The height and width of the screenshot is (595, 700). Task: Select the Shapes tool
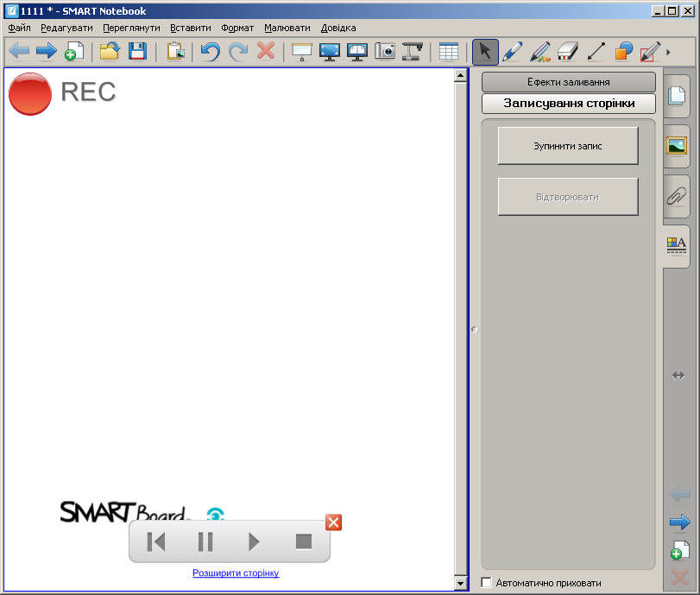(623, 51)
